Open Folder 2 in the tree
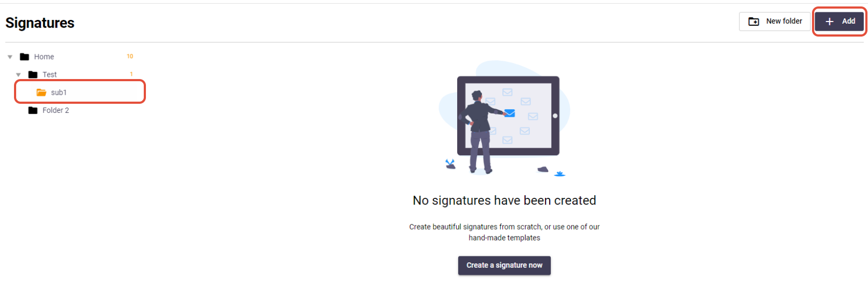This screenshot has height=285, width=868. (55, 110)
